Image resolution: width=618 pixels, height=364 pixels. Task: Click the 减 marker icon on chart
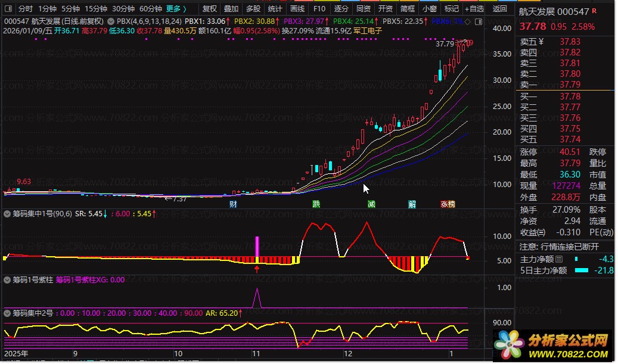372,204
